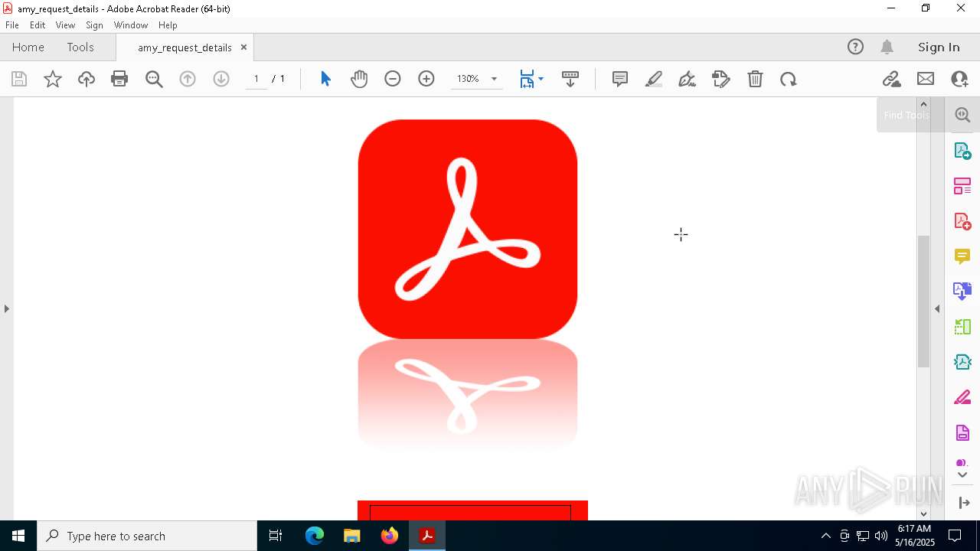This screenshot has width=980, height=551.
Task: Click the Delete trash icon
Action: [x=755, y=79]
